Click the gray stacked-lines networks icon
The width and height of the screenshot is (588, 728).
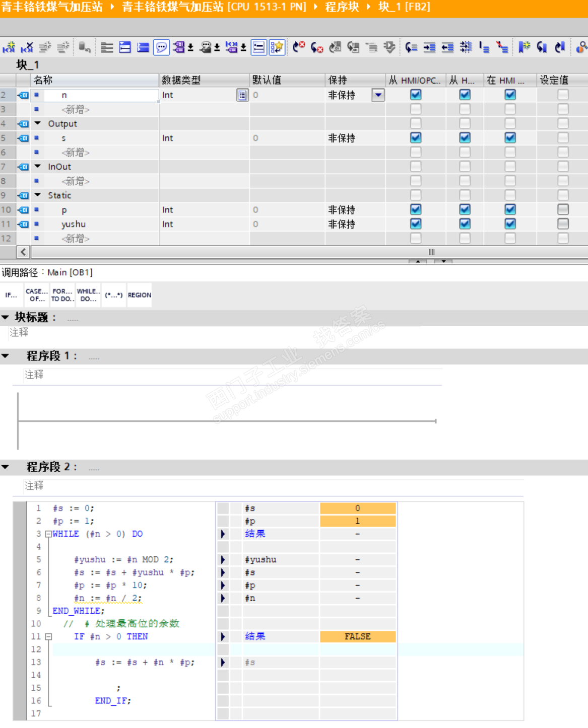click(x=107, y=47)
